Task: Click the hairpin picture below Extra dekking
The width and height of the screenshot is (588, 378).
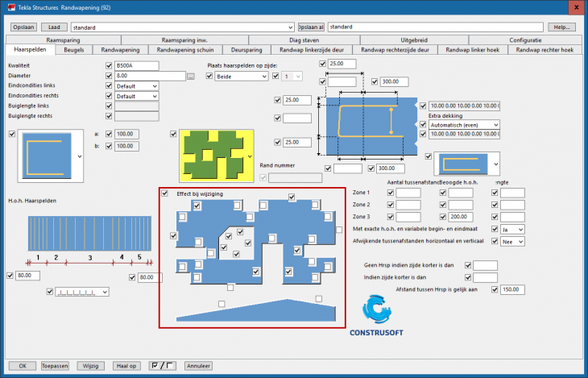Action: 462,163
